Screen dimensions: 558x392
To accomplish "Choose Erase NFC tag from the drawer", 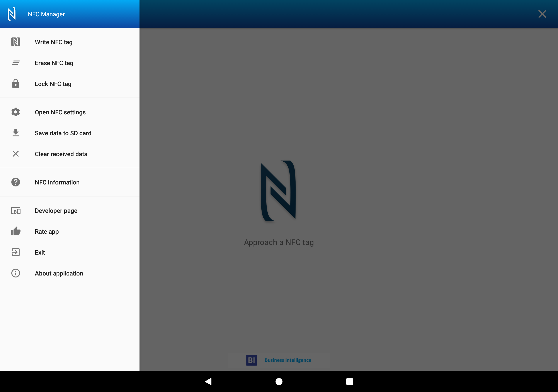I will coord(70,63).
